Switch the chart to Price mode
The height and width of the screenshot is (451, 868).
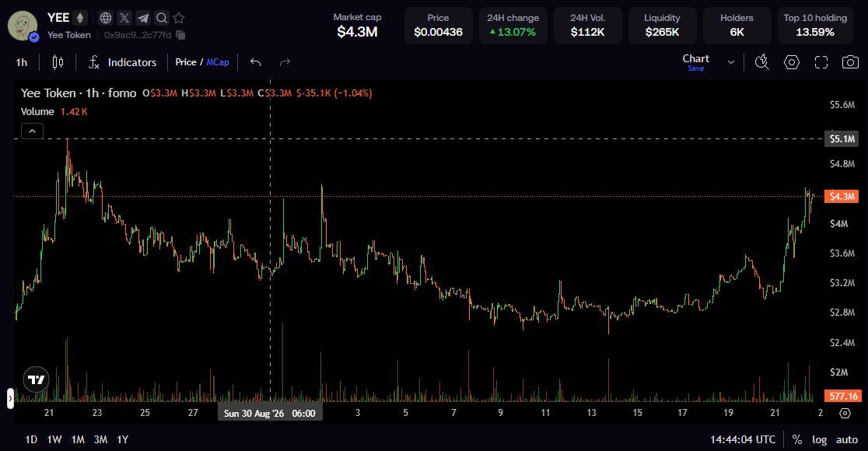[x=185, y=62]
